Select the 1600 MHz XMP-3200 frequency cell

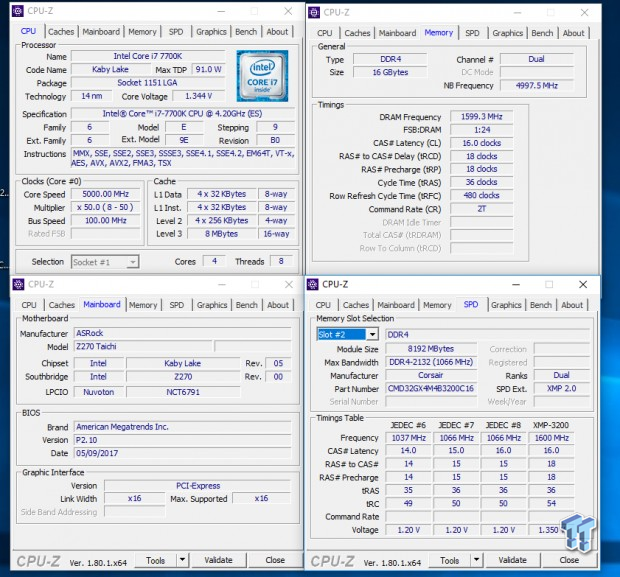552,438
